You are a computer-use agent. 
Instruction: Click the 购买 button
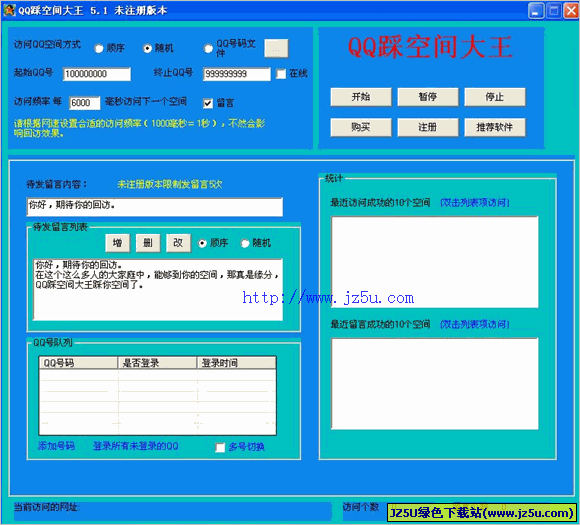tap(361, 127)
